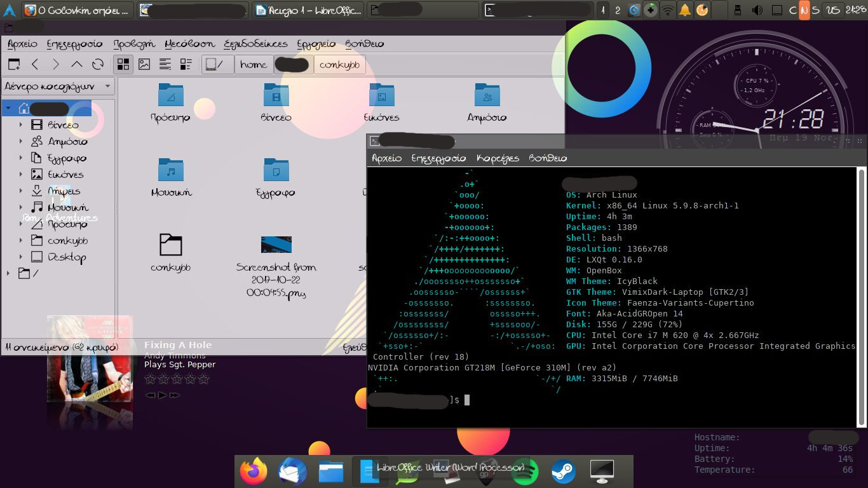Open file manager Αρχείο menu
This screenshot has height=488, width=868.
pos(22,44)
